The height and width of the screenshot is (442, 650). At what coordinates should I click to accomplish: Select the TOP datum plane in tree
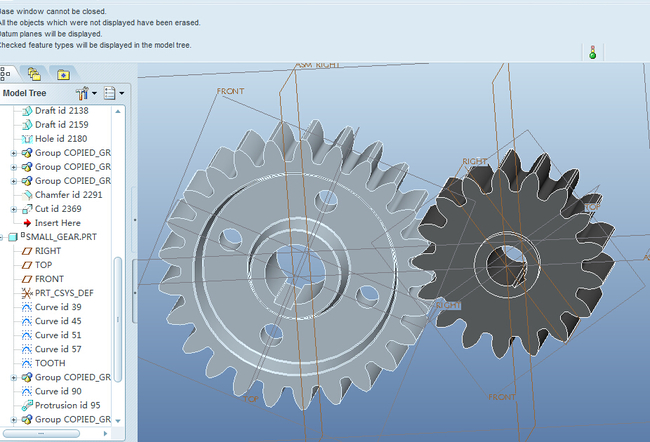click(43, 265)
